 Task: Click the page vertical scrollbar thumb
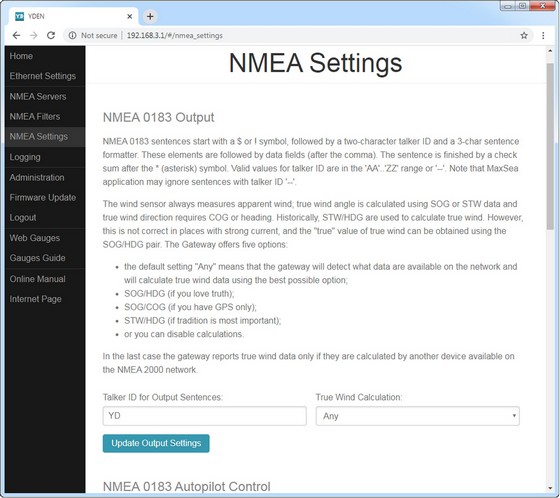pyautogui.click(x=550, y=146)
